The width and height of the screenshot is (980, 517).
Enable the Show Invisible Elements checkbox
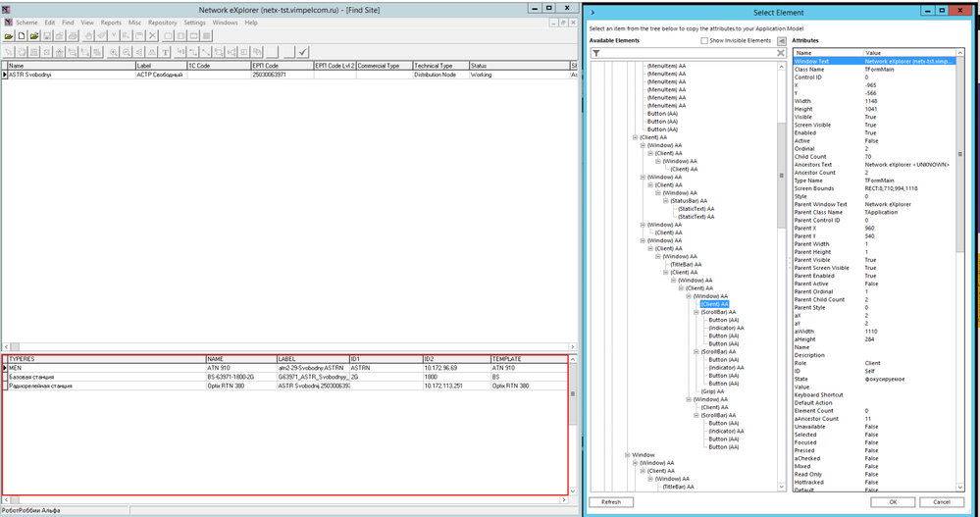point(705,41)
